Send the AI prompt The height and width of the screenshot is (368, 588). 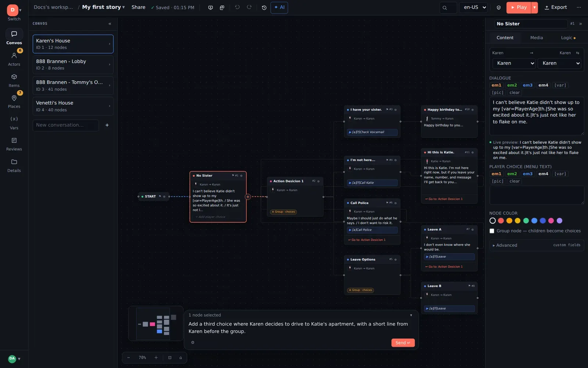[403, 343]
